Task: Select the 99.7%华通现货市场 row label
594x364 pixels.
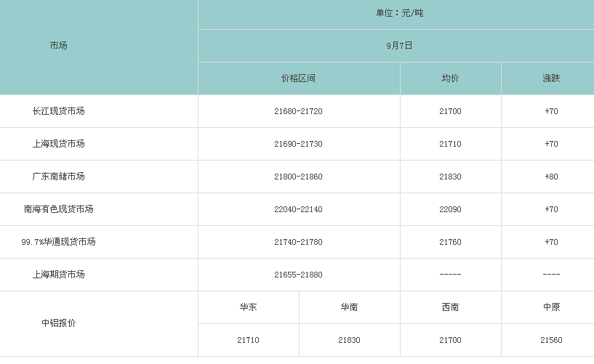Action: point(58,242)
